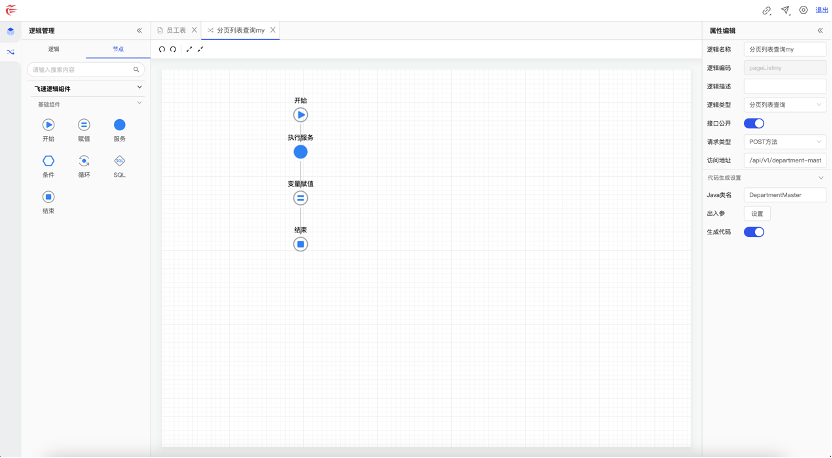Toggle the 生成代码 switch
The height and width of the screenshot is (458, 832).
[754, 232]
